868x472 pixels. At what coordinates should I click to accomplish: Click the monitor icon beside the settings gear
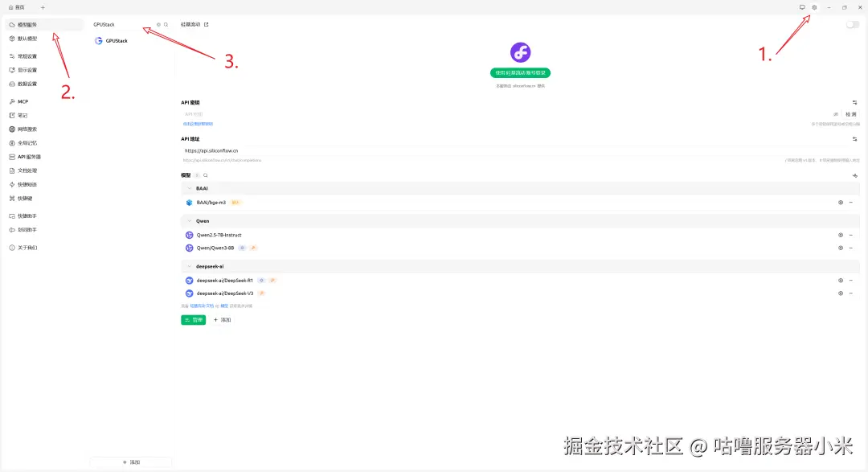[801, 7]
